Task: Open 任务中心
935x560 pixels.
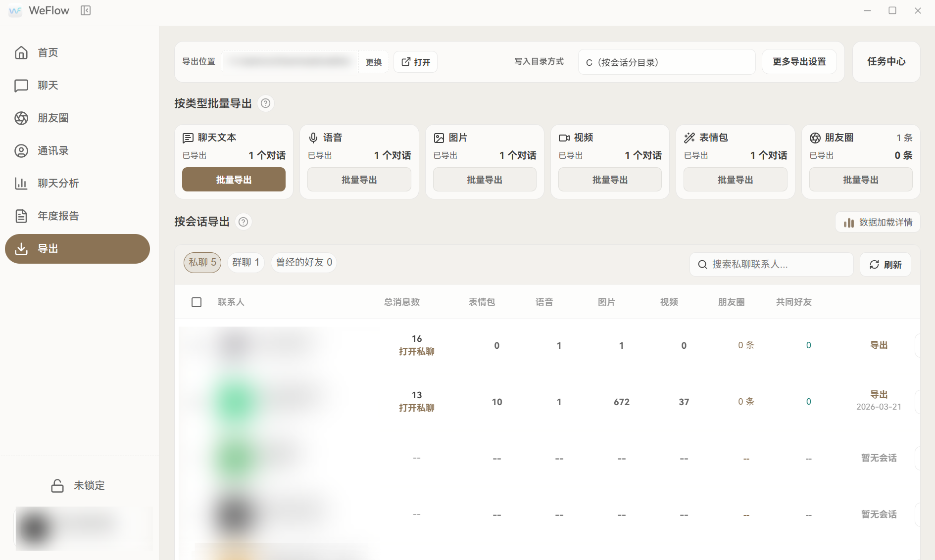Action: click(x=886, y=62)
